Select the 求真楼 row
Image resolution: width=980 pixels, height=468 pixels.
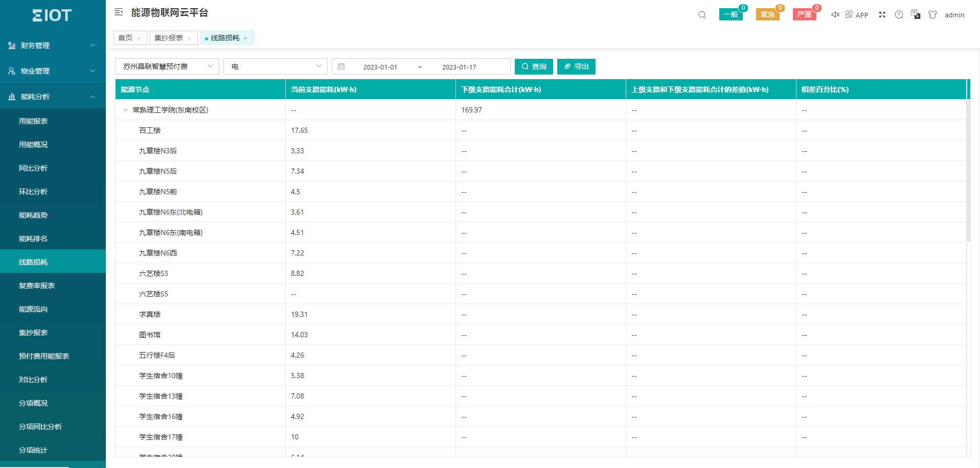coord(541,314)
